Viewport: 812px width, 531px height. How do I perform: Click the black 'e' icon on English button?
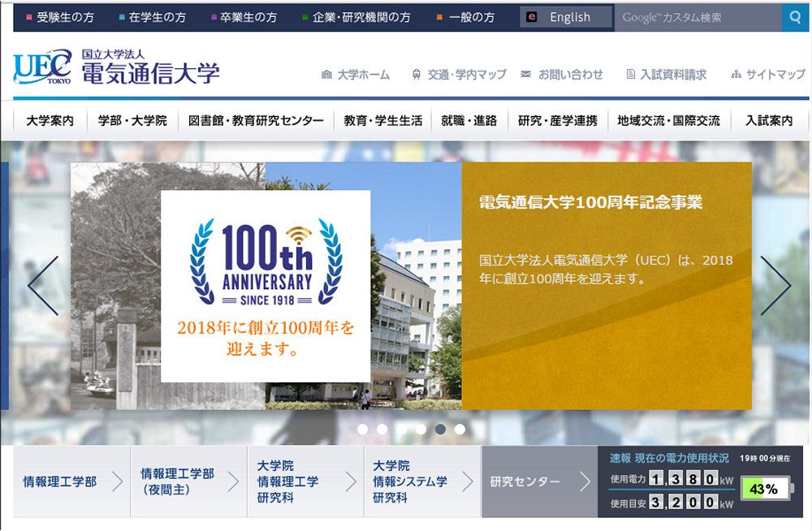[532, 15]
